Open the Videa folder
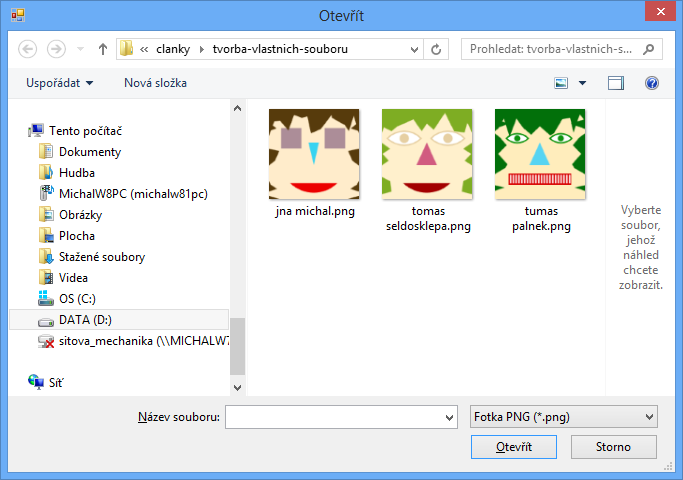 (73, 277)
